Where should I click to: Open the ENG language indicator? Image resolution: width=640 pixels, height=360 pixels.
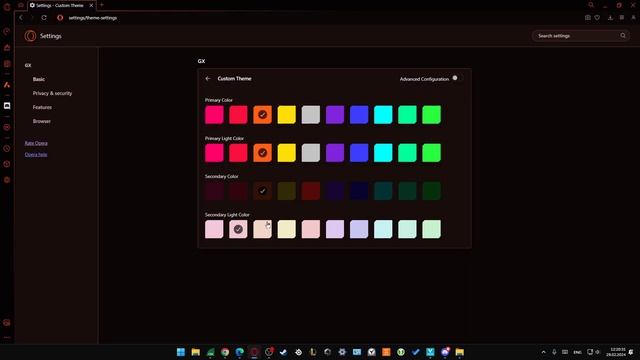click(577, 352)
